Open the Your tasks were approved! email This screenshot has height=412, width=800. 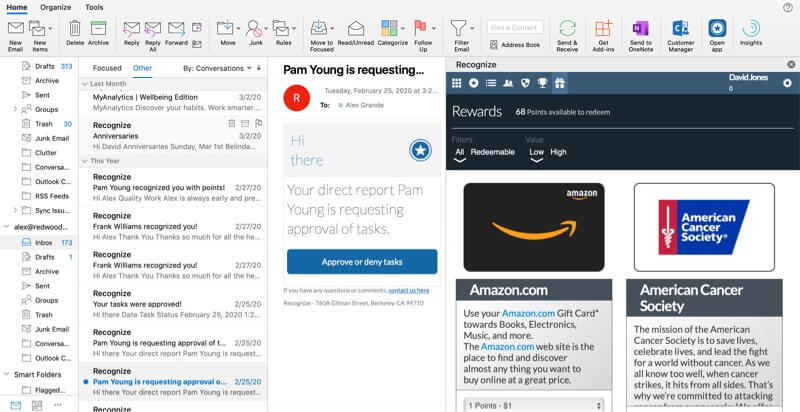click(173, 304)
